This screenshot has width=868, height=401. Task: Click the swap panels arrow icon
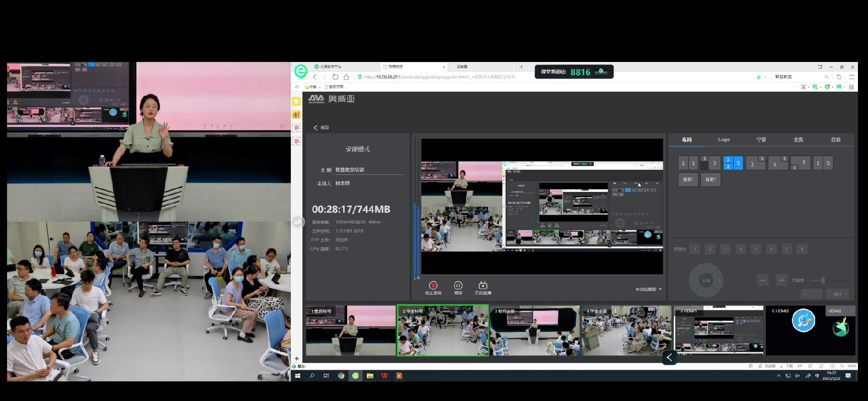tap(298, 222)
